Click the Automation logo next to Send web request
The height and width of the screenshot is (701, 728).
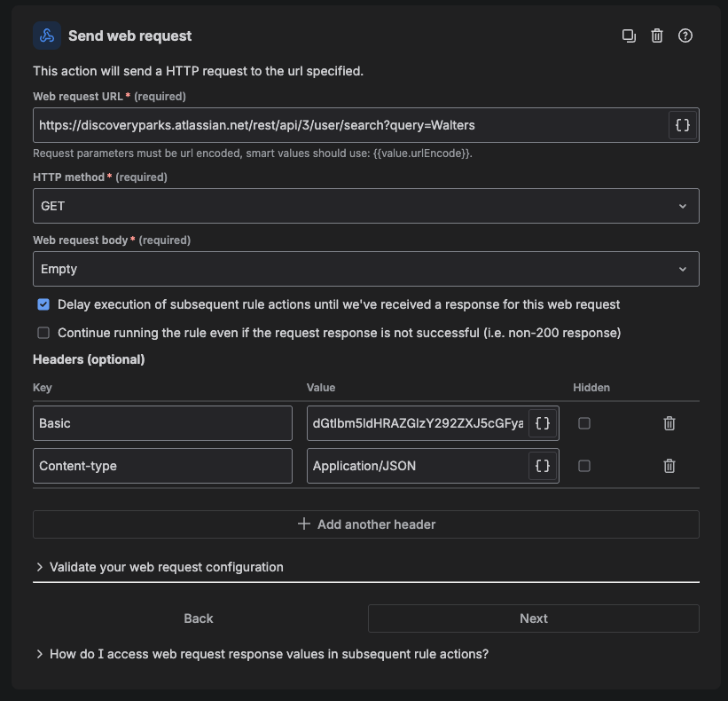coord(46,35)
